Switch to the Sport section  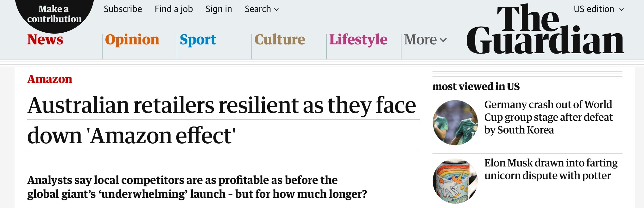point(198,40)
